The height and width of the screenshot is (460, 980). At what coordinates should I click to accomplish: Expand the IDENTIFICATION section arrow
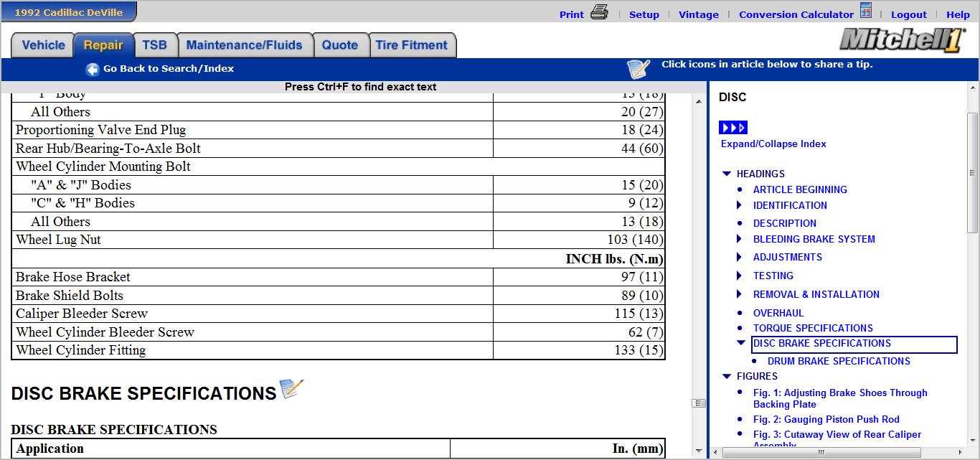740,205
